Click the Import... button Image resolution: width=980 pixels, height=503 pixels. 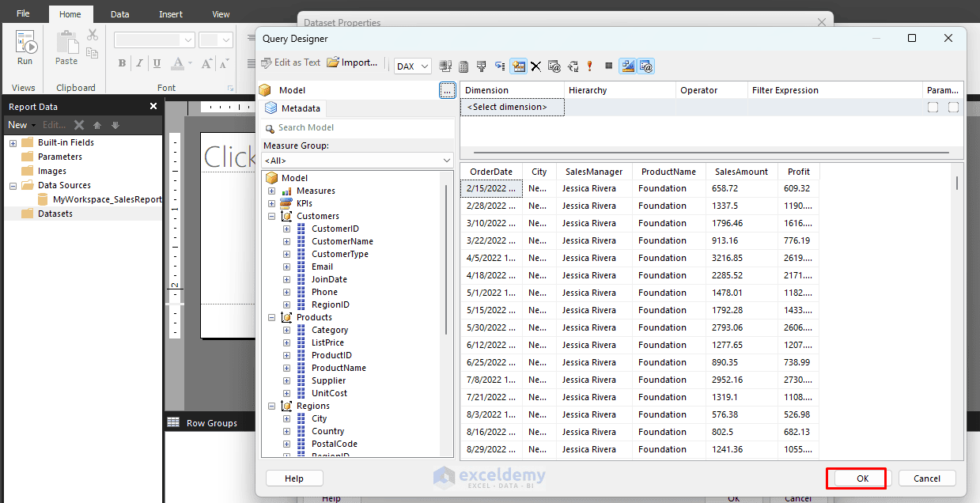[x=352, y=62]
